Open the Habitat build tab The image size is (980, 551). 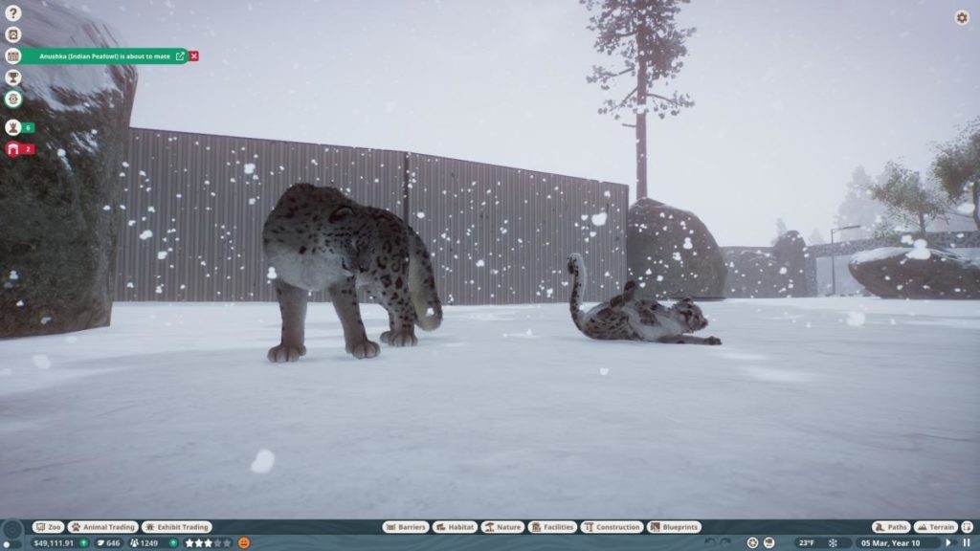click(x=455, y=527)
